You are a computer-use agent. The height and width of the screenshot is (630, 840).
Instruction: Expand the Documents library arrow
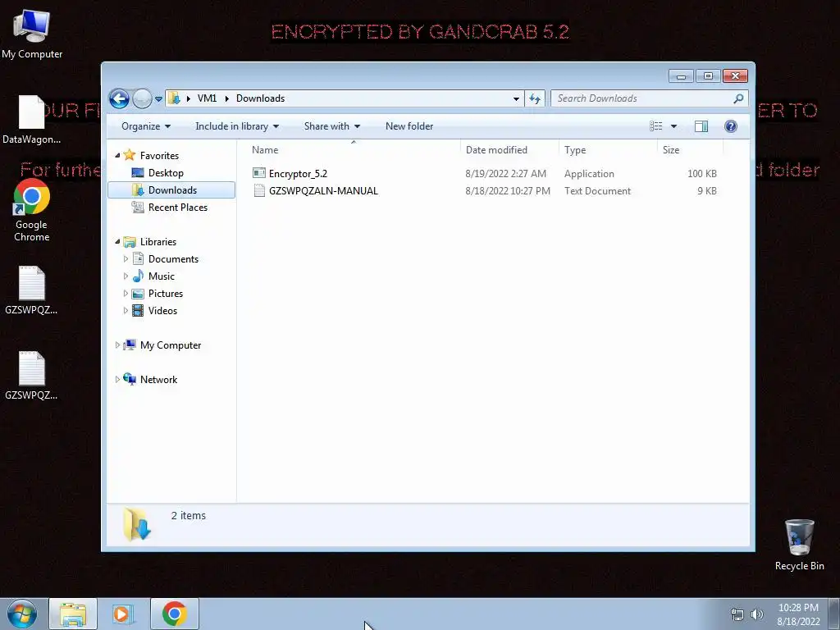point(126,259)
